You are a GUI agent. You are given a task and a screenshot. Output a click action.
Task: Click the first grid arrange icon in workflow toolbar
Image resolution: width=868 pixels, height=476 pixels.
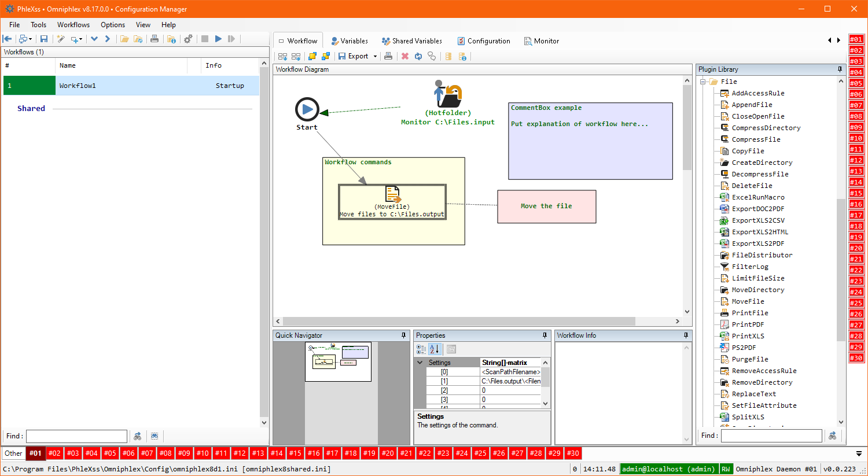click(282, 56)
